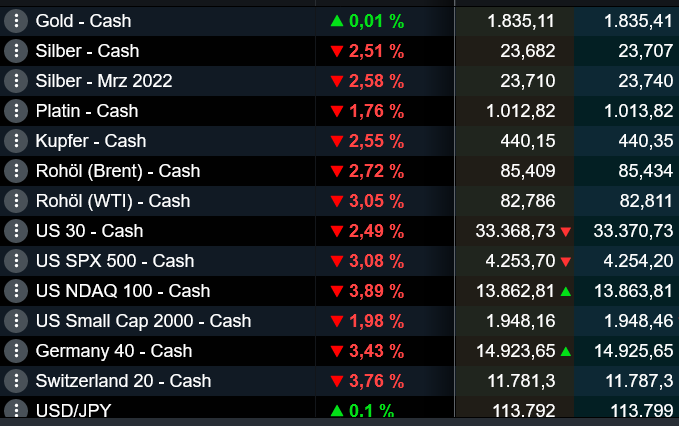Open the three-dot menu for Kupfer - Cash
Screen dimensions: 679x426
(x=15, y=141)
